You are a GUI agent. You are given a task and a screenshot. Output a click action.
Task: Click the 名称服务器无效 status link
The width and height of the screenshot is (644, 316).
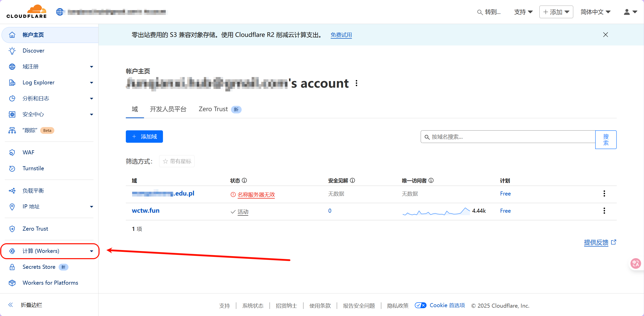tap(256, 195)
